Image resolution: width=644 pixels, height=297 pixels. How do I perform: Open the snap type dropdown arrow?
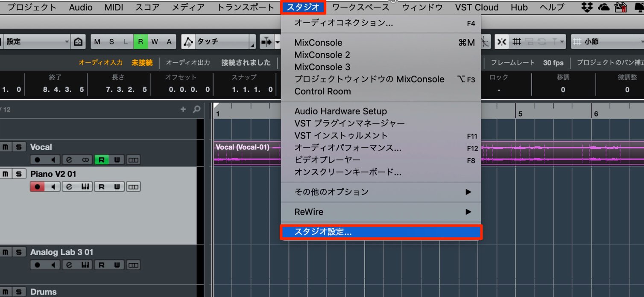(562, 41)
